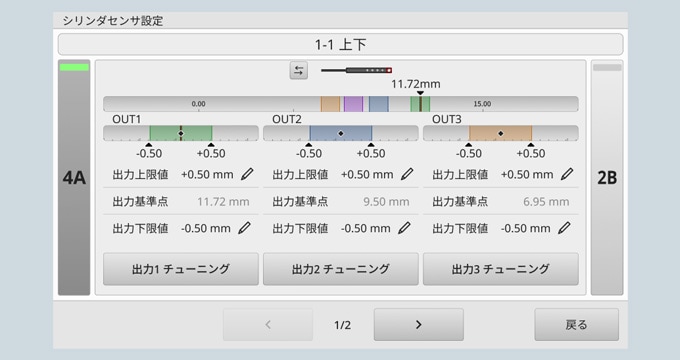Select the 4A side panel
Viewport: 680px width, 360px height.
click(x=74, y=177)
